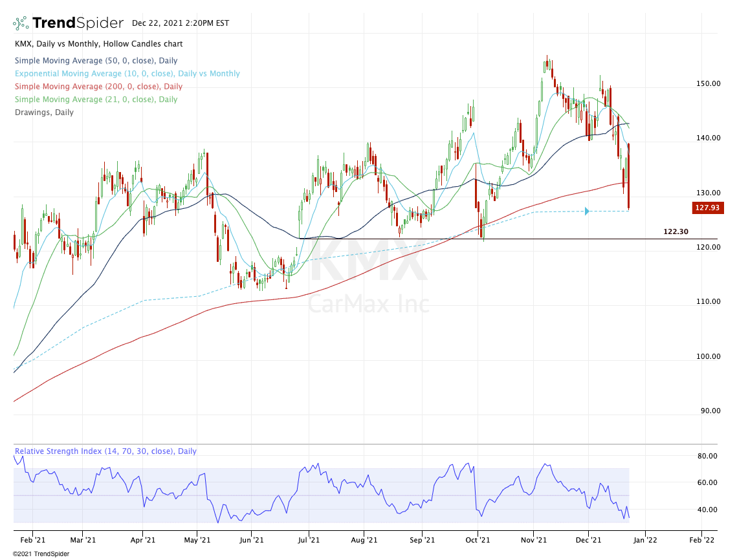Click the Oct '21 date axis label
This screenshot has width=737, height=560.
478,540
